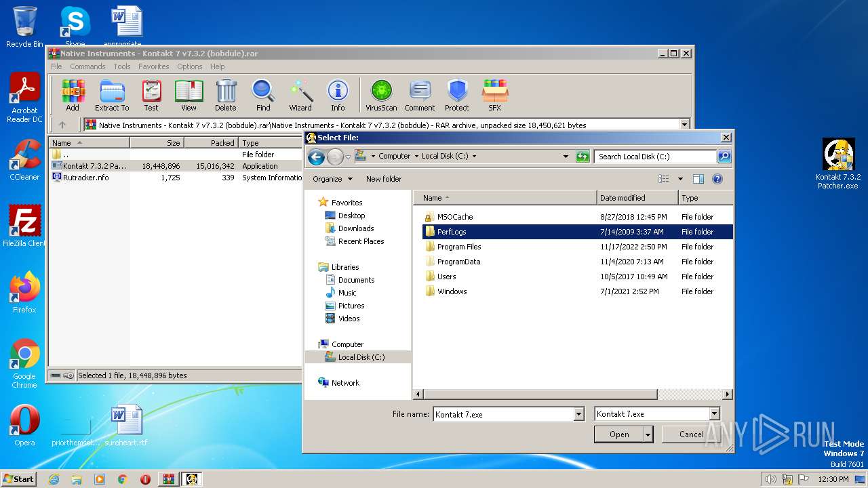Click the Comment toolbar icon

(x=420, y=95)
